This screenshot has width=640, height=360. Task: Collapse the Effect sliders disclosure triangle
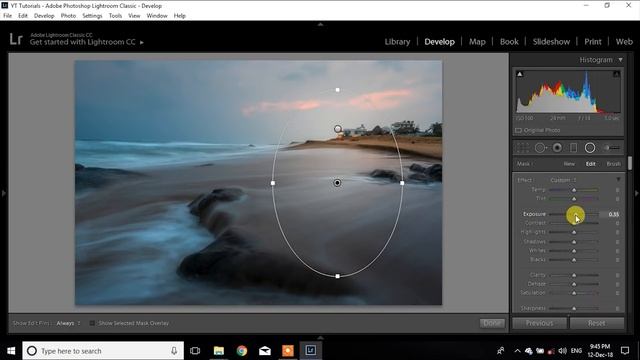618,180
